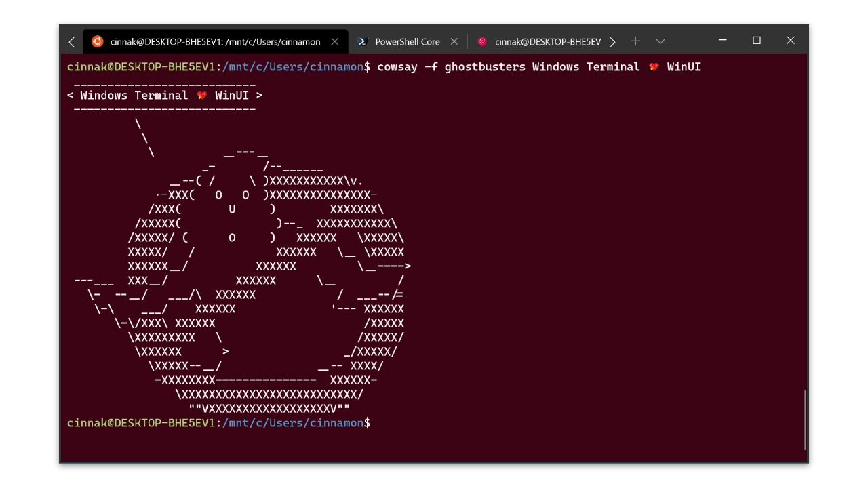Switch to the PowerShell Core tab
The height and width of the screenshot is (488, 868).
(407, 41)
